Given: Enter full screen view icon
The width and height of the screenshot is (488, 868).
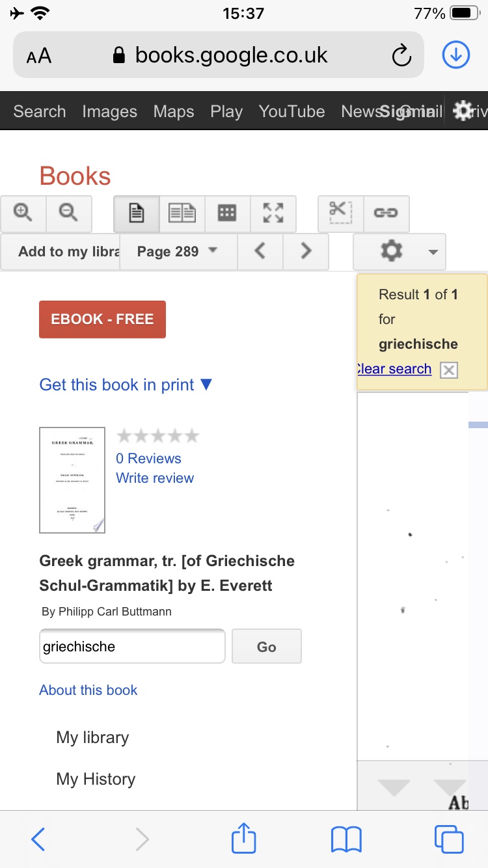Looking at the screenshot, I should tap(273, 213).
